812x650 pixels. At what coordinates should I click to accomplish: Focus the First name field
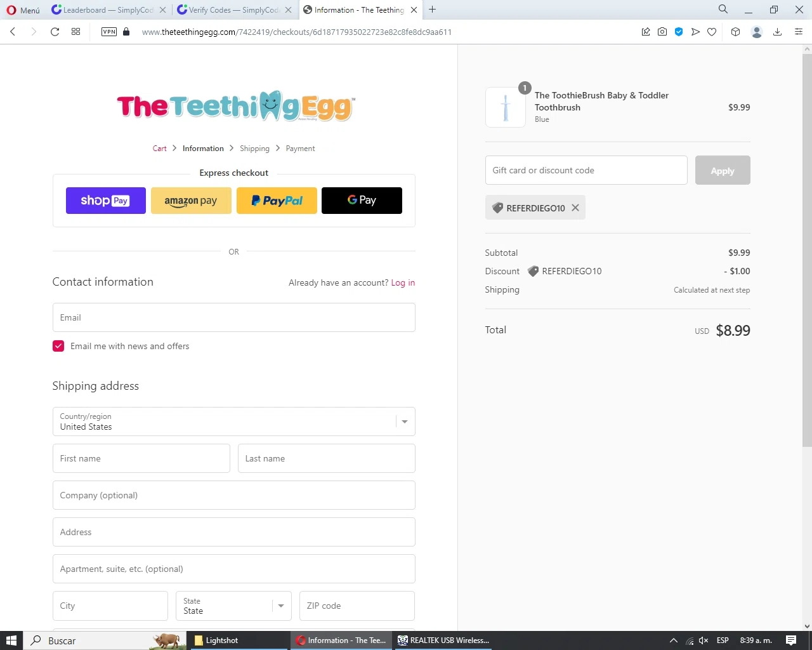141,458
